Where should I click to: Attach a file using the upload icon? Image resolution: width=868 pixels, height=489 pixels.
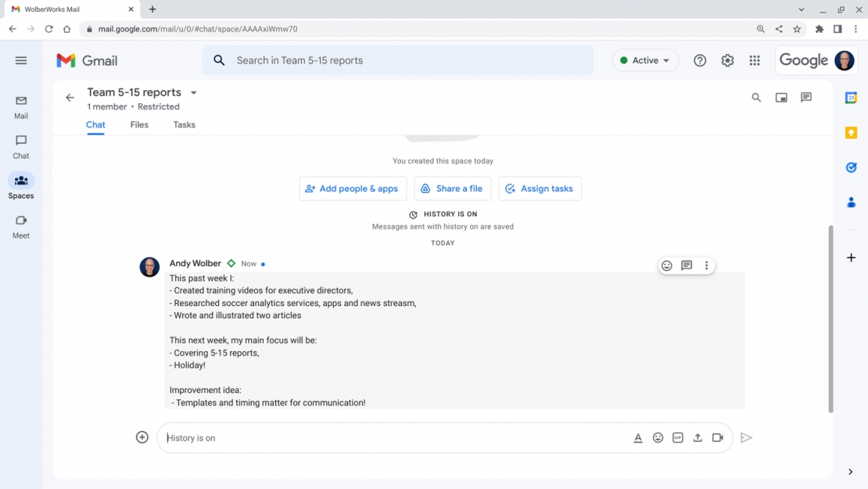[698, 437]
